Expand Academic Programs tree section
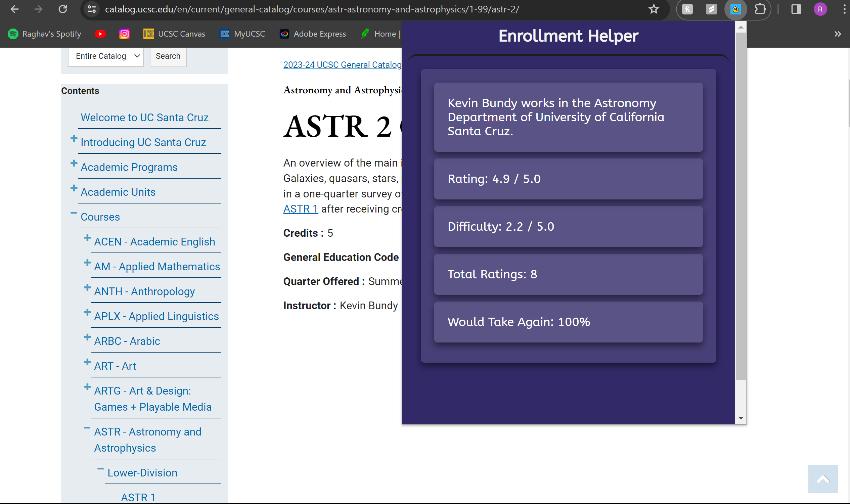850x504 pixels. pyautogui.click(x=74, y=164)
